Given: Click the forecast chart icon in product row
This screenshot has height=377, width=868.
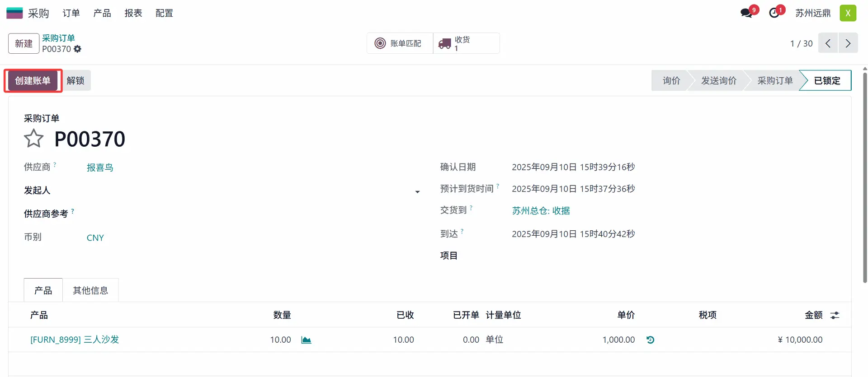Looking at the screenshot, I should (x=306, y=340).
